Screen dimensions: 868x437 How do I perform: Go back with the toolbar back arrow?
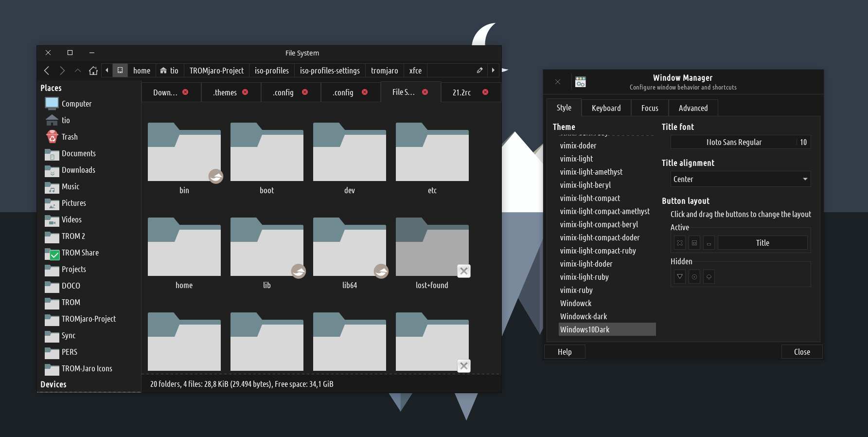coord(47,71)
